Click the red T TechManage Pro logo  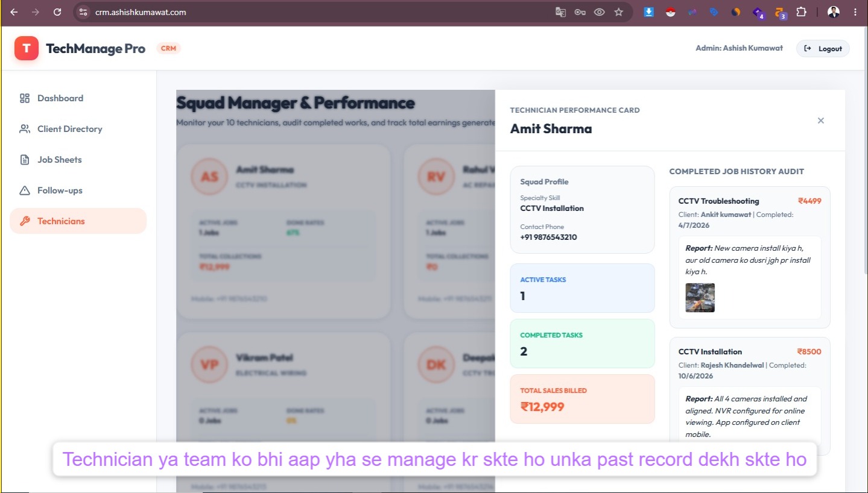tap(27, 48)
